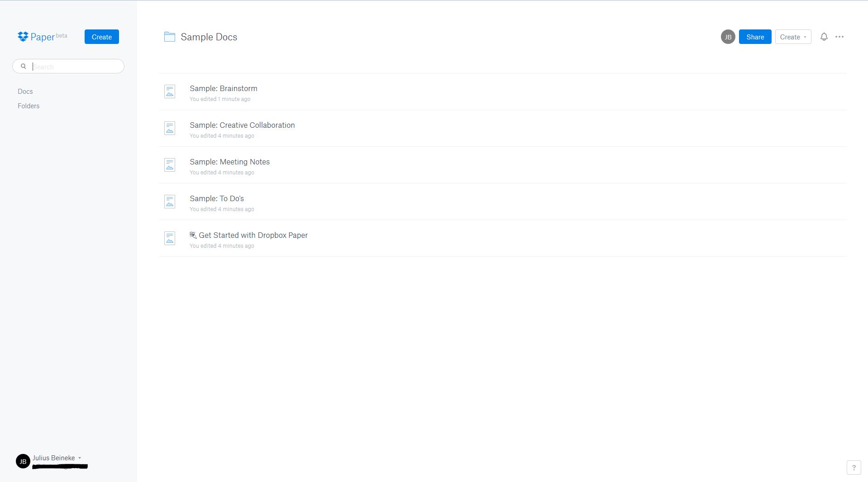This screenshot has width=868, height=482.
Task: Click the Sample Docs folder title
Action: [209, 37]
